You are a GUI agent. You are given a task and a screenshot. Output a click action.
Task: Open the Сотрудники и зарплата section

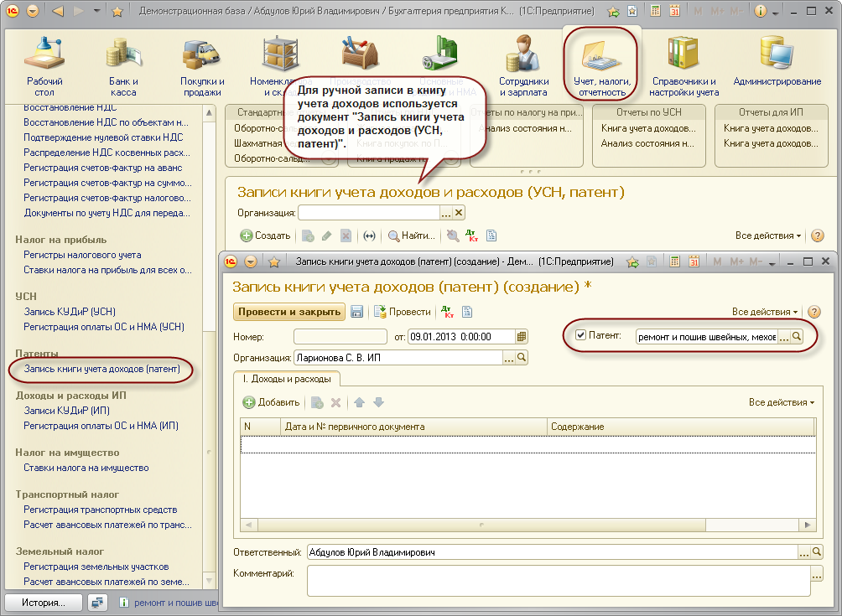[x=523, y=66]
